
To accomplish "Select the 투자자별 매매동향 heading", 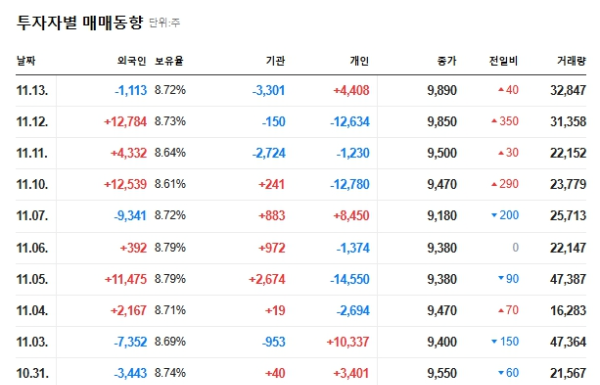I will coord(80,23).
